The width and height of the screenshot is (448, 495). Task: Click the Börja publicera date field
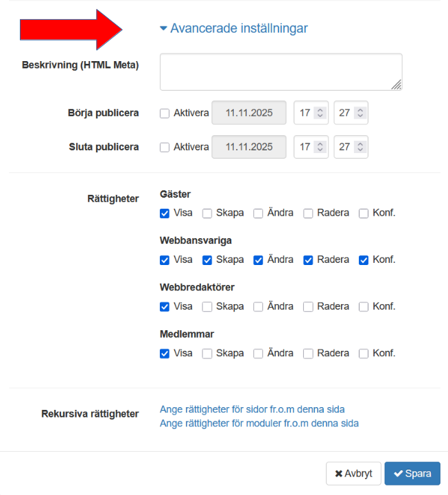(x=249, y=113)
